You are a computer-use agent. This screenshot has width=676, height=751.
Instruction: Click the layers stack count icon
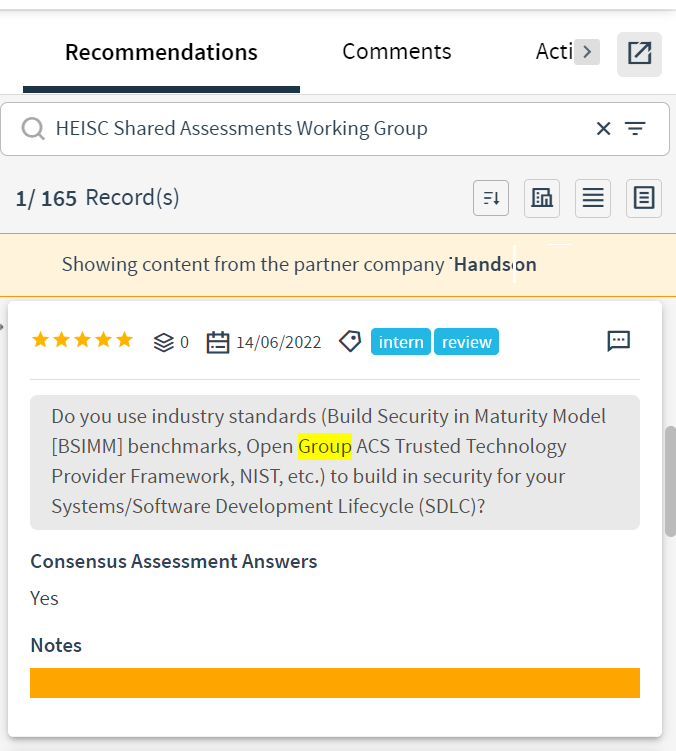pyautogui.click(x=163, y=342)
